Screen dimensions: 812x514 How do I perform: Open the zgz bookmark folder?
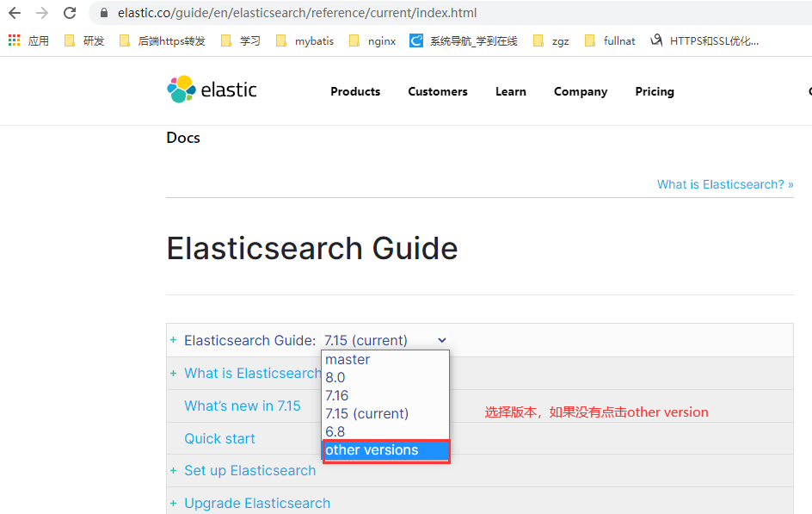551,41
